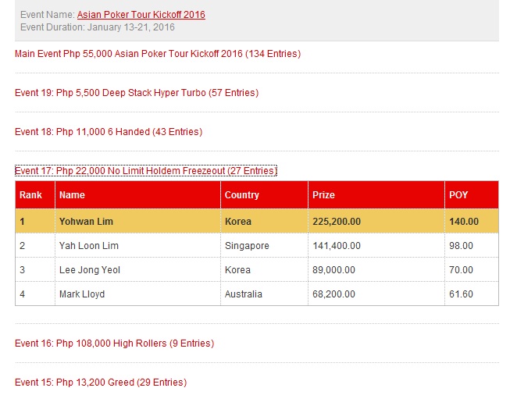The image size is (510, 420).
Task: Select Mark Lloyd in the table
Action: [82, 294]
